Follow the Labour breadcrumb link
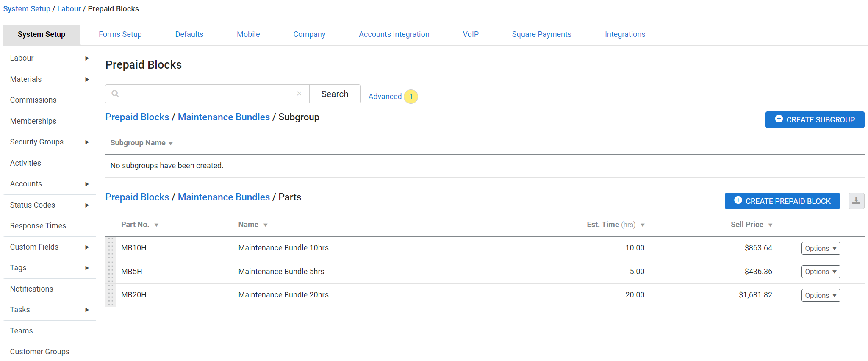The width and height of the screenshot is (868, 361). pos(69,9)
